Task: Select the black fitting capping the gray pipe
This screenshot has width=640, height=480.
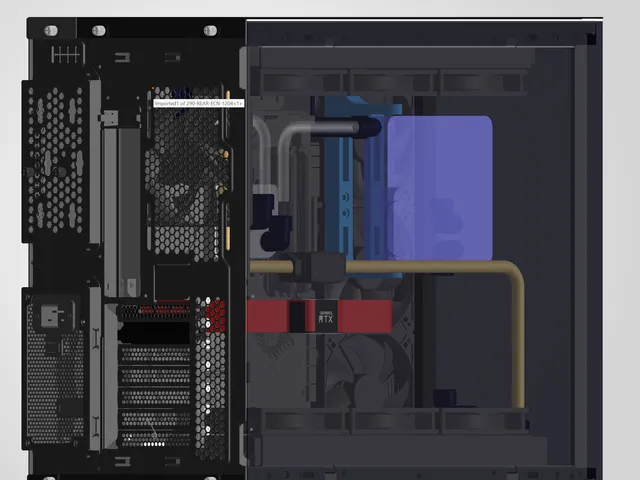Action: click(x=367, y=127)
